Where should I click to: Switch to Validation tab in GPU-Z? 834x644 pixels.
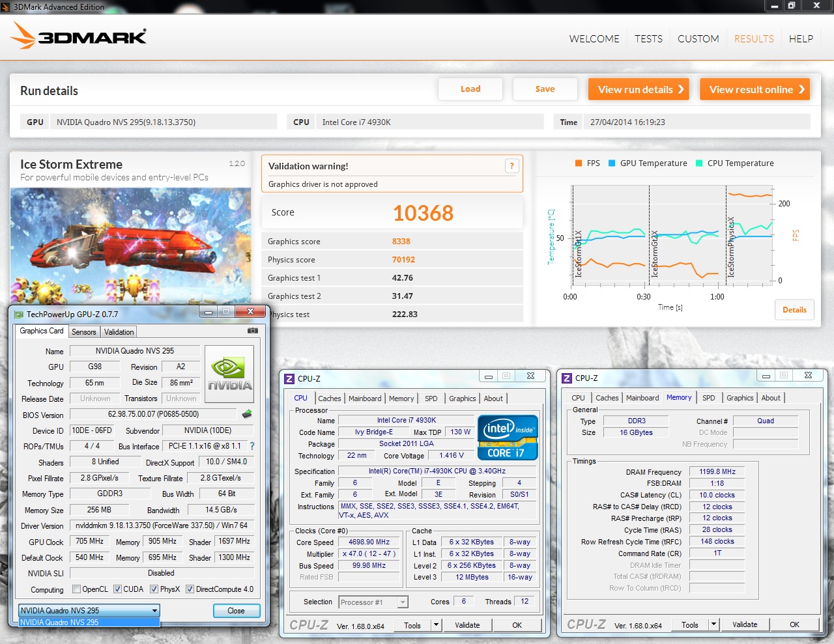[119, 332]
